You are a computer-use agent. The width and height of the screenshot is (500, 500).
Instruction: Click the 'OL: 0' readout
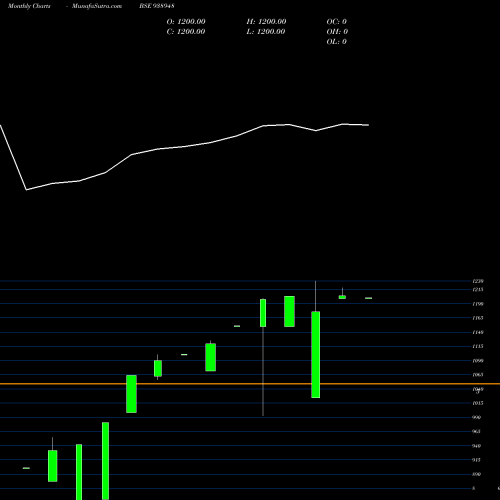click(x=337, y=42)
